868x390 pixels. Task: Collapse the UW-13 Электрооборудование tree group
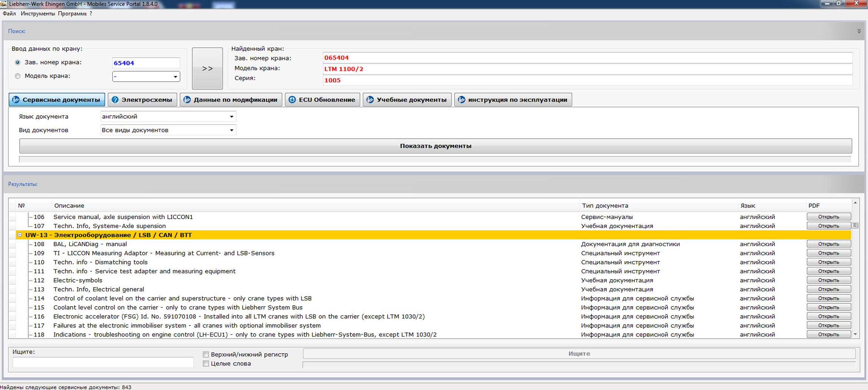click(20, 235)
